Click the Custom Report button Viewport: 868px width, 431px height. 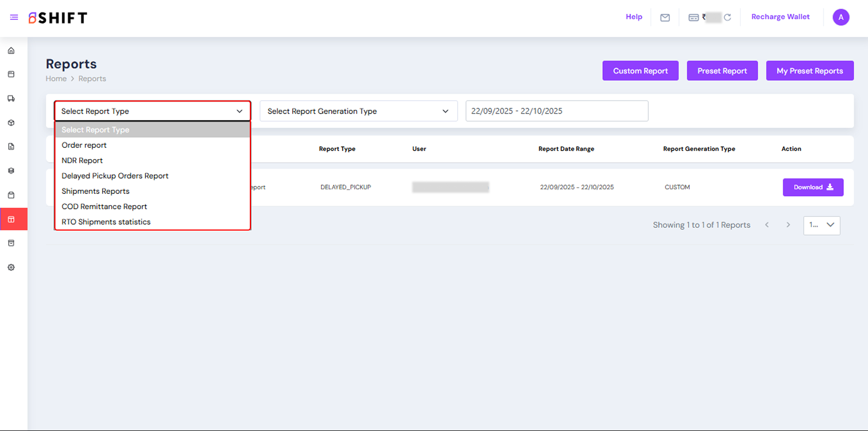(640, 71)
